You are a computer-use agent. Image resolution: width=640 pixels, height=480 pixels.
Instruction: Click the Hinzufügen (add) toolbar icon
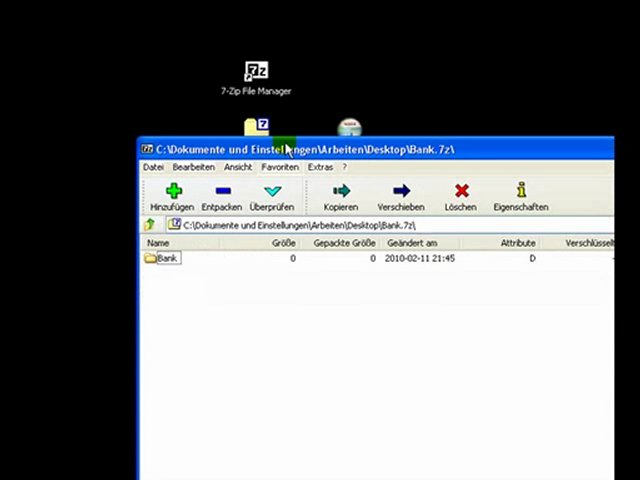(x=172, y=195)
